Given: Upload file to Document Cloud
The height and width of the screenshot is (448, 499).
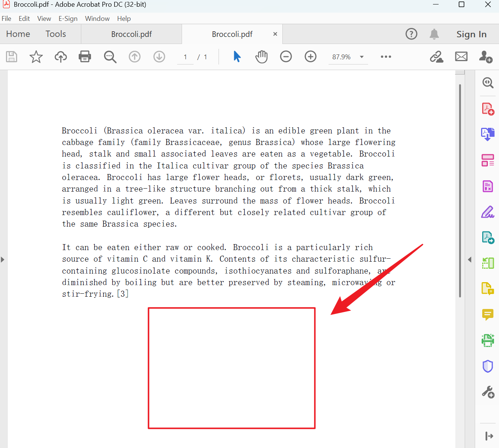Looking at the screenshot, I should pyautogui.click(x=61, y=57).
